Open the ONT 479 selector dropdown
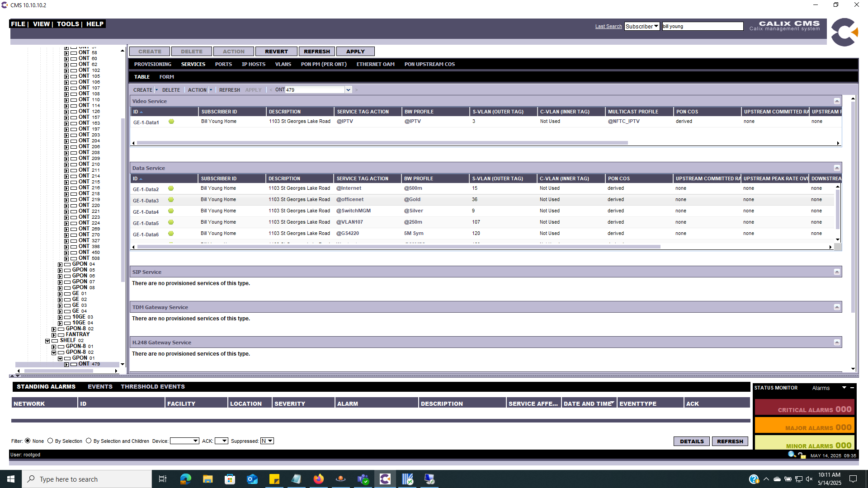 (348, 90)
